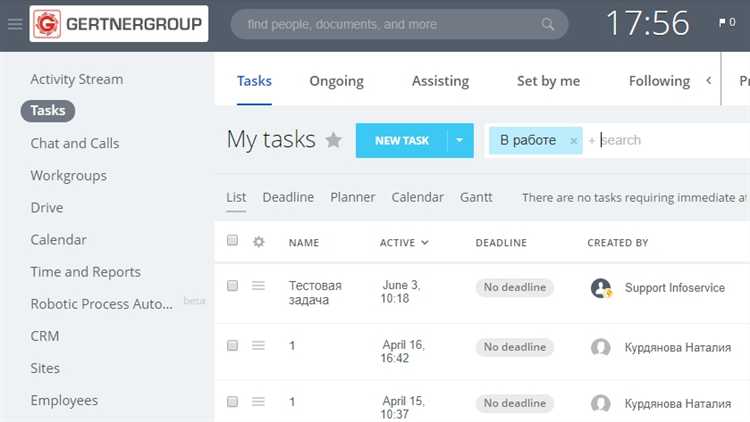Click the NEW TASK button
The image size is (750, 422).
(401, 141)
